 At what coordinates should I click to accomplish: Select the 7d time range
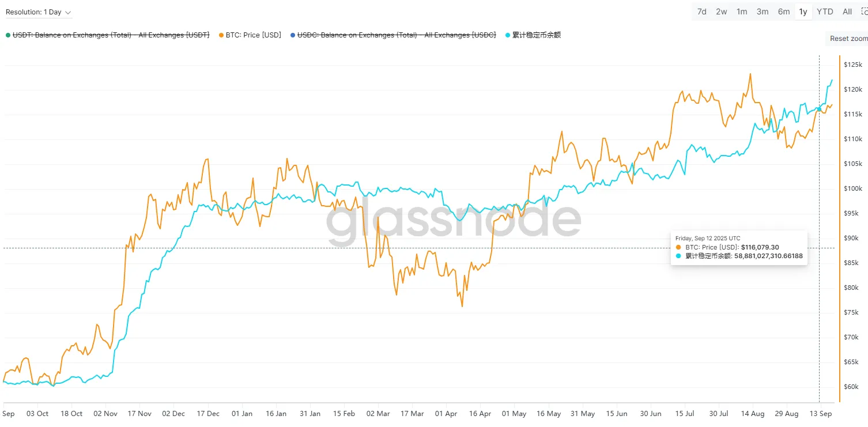702,12
